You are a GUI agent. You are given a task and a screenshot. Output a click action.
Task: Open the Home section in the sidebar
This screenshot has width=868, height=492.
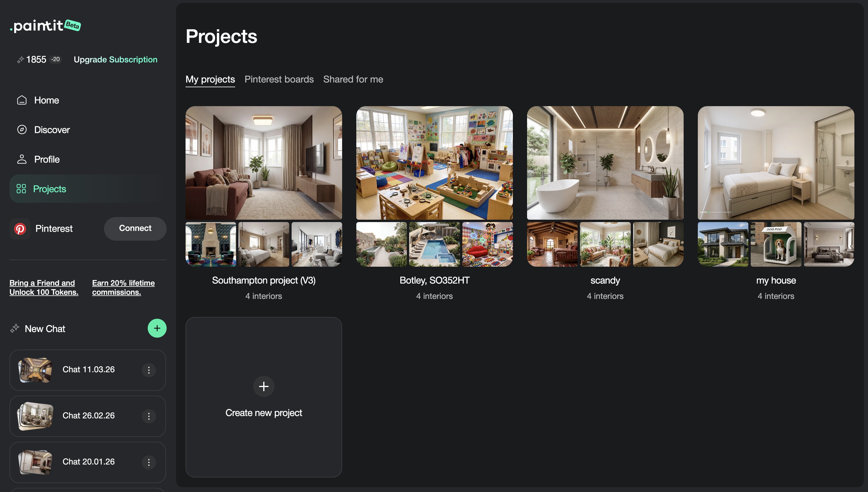(x=46, y=100)
